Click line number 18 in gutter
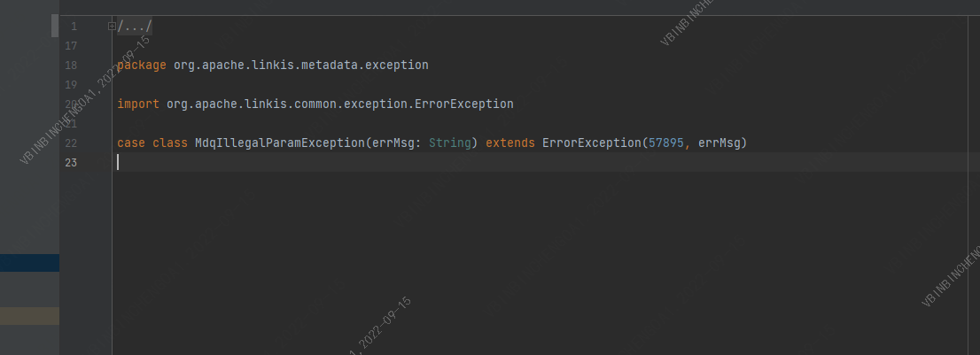The width and height of the screenshot is (980, 355). point(71,66)
